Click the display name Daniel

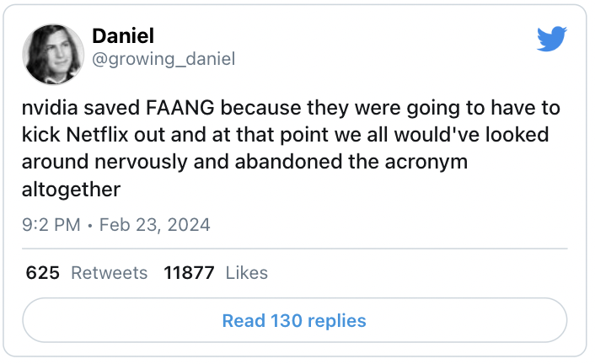122,35
